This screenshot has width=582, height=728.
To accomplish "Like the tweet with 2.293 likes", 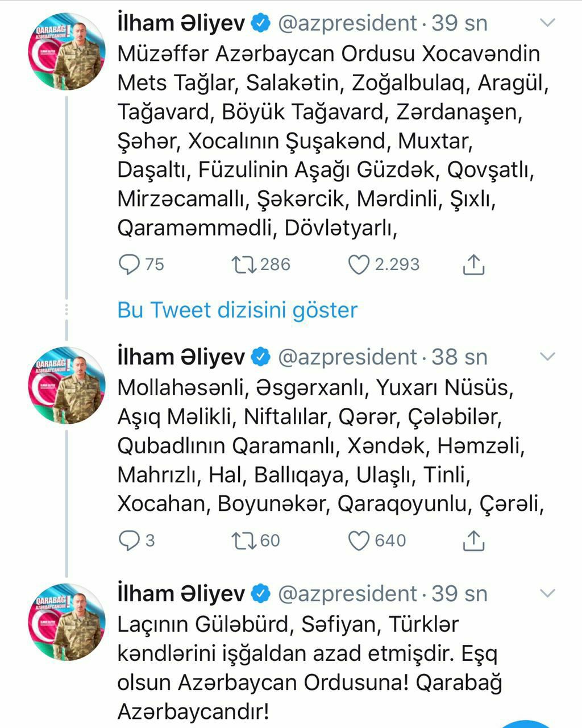I will (x=359, y=264).
